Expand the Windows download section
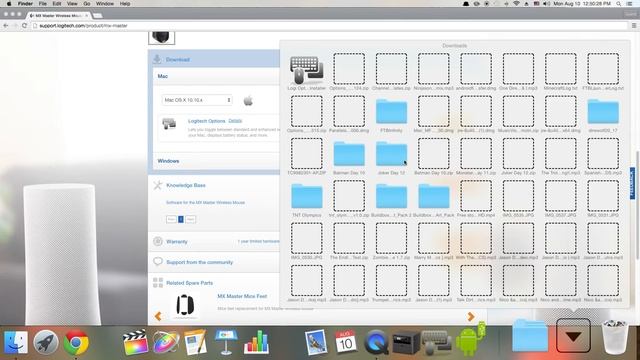The image size is (640, 360). pyautogui.click(x=168, y=161)
